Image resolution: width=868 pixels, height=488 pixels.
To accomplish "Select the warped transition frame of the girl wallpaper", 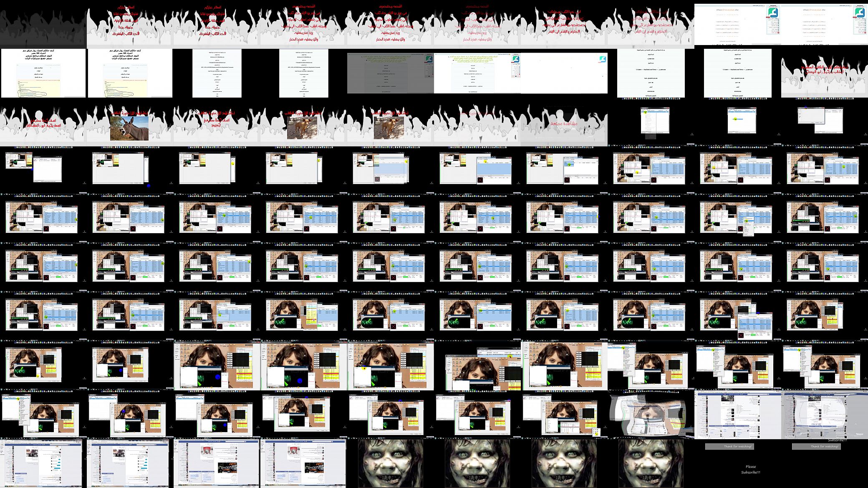I will point(651,415).
